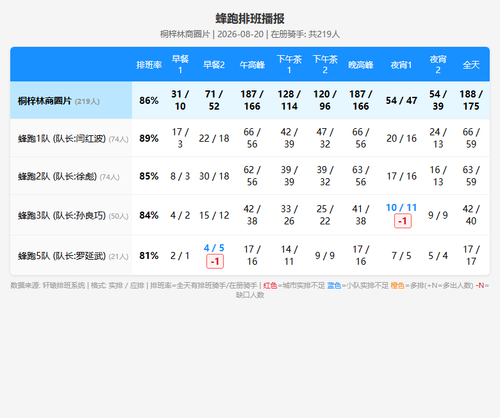Click 蜂跑3队's 42 / 40 全天 cell
Screen dimensions: 500x418
tap(471, 215)
